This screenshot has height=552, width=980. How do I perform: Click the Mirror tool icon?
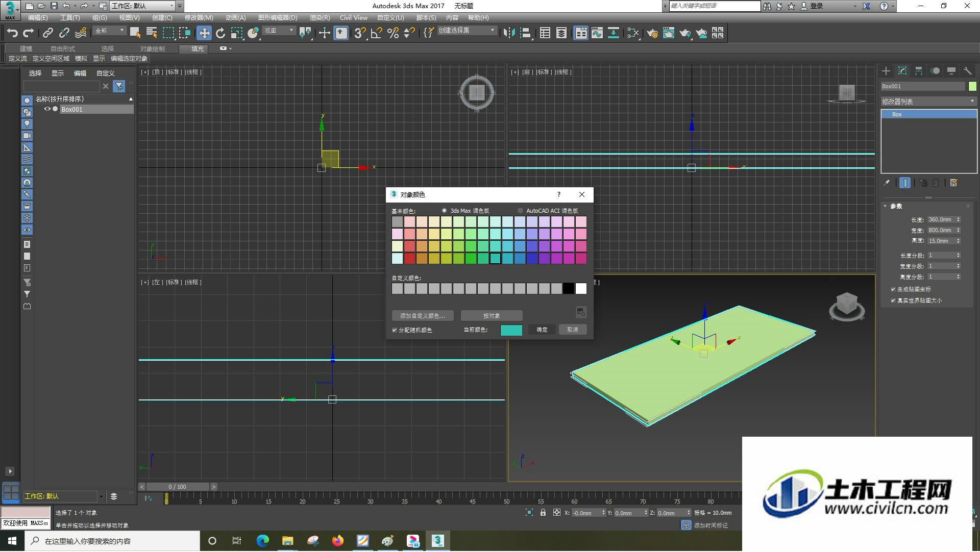tap(509, 33)
